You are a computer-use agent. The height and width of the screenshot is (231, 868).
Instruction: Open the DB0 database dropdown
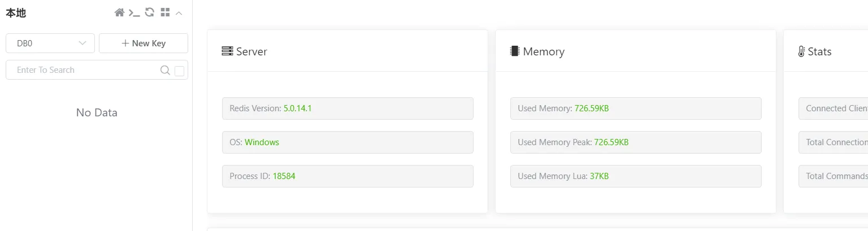click(50, 43)
